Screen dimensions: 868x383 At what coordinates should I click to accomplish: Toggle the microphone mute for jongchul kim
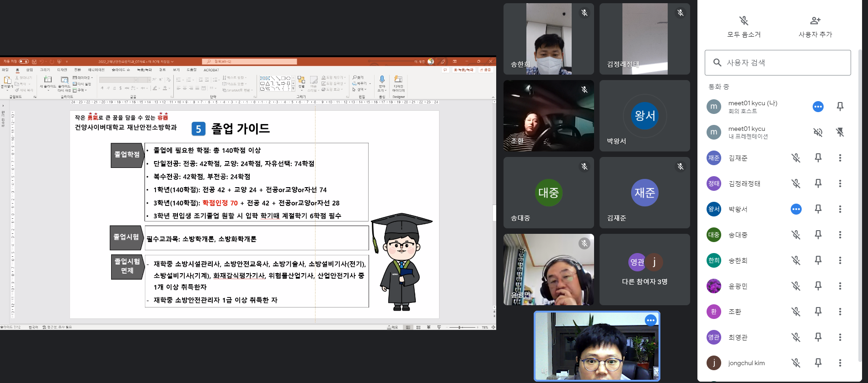click(x=796, y=363)
